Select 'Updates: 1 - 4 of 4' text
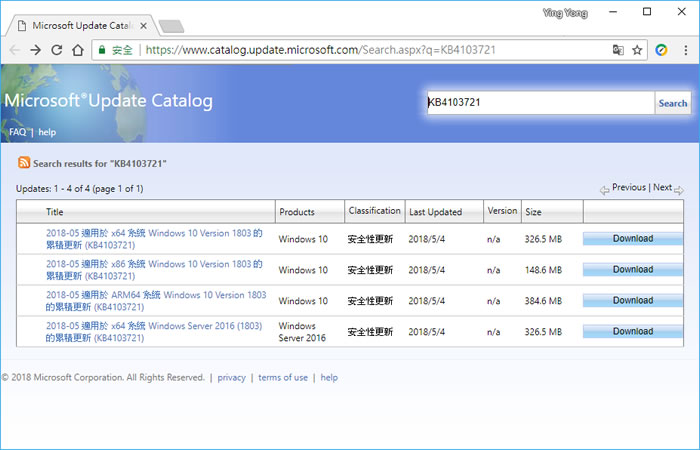Image resolution: width=700 pixels, height=450 pixels. click(53, 189)
